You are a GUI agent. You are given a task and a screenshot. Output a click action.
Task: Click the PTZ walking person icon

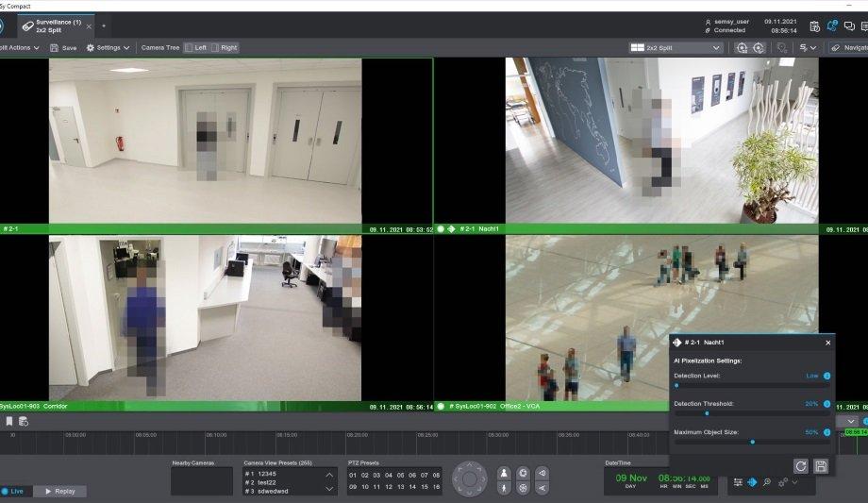[x=504, y=488]
